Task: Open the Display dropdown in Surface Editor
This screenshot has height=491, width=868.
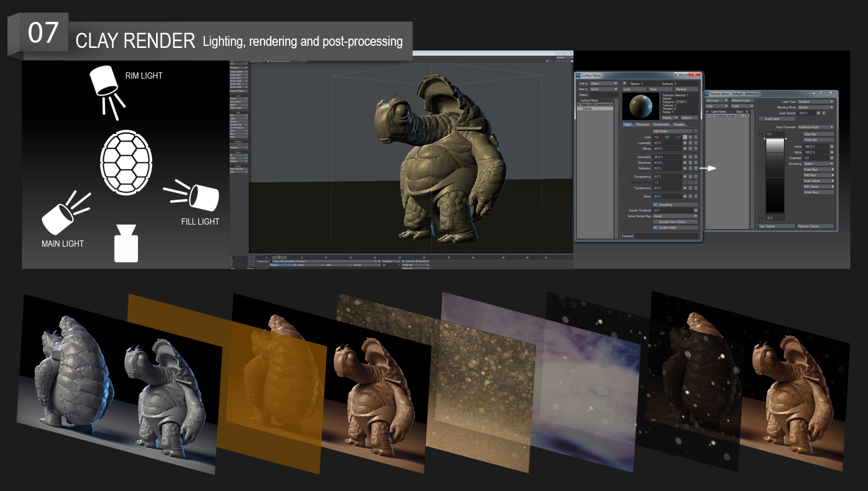Action: (670, 118)
